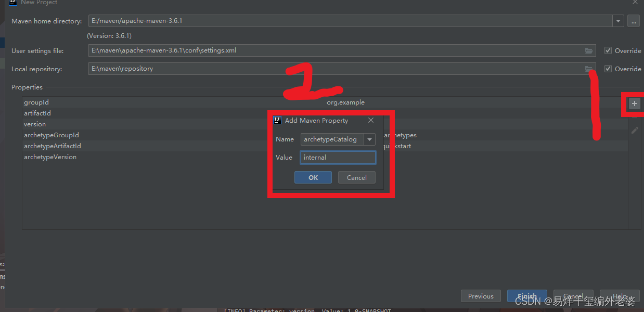Viewport: 644px width, 312px height.
Task: Toggle Override checkbox for Local repository
Action: tap(608, 69)
